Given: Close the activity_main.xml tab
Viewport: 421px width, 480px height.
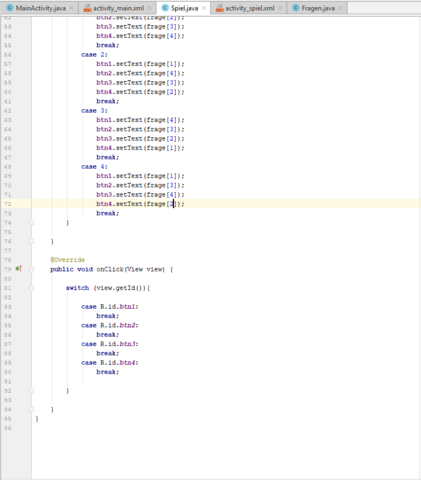Looking at the screenshot, I should (x=150, y=8).
